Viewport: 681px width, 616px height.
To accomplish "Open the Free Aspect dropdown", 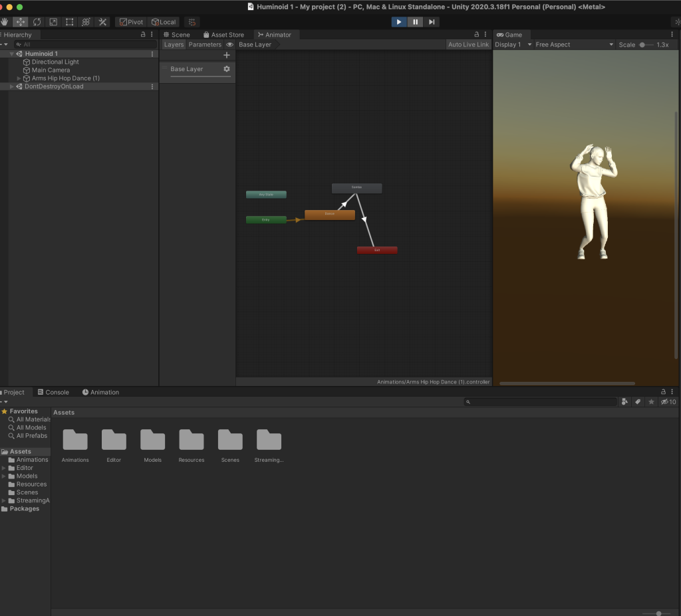I will click(574, 45).
